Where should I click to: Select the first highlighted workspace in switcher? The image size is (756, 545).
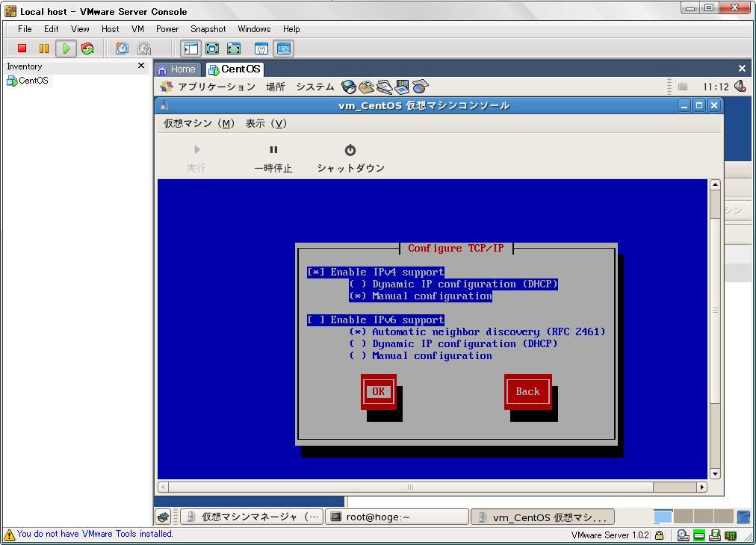pyautogui.click(x=663, y=517)
